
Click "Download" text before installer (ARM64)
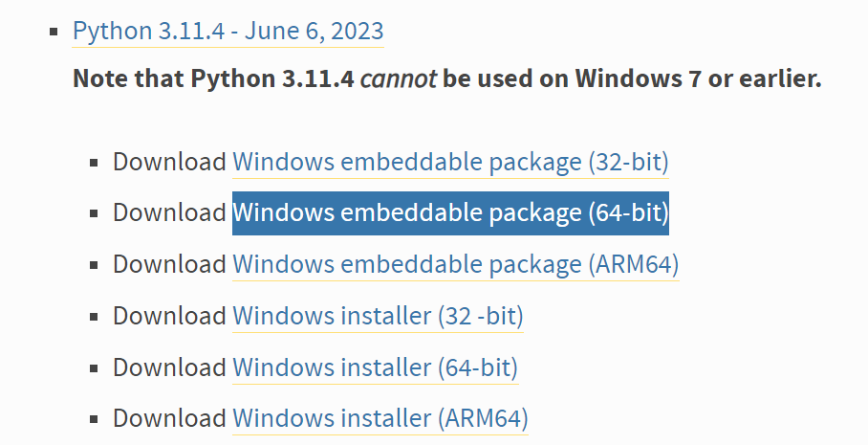click(x=169, y=418)
